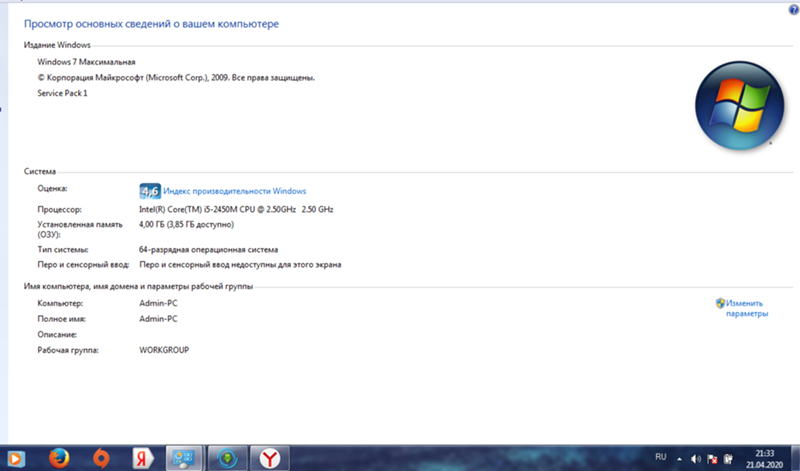Click the Windows logo image
Screen dimensions: 800x471
click(739, 105)
